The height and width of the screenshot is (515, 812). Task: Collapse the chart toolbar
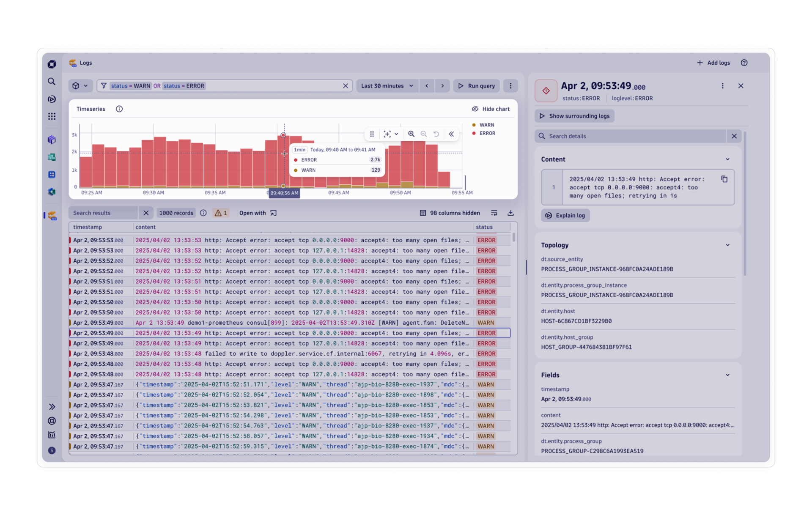(x=451, y=134)
